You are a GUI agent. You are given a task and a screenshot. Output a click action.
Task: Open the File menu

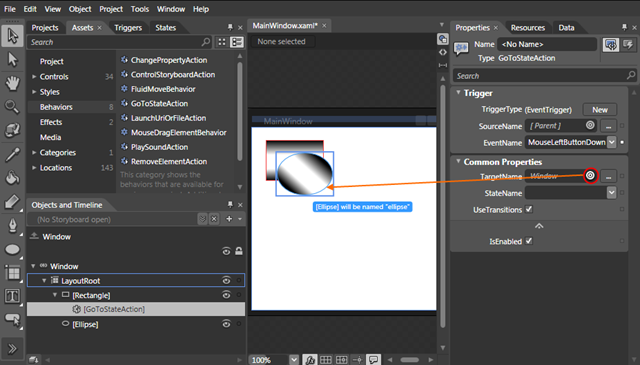[10, 9]
